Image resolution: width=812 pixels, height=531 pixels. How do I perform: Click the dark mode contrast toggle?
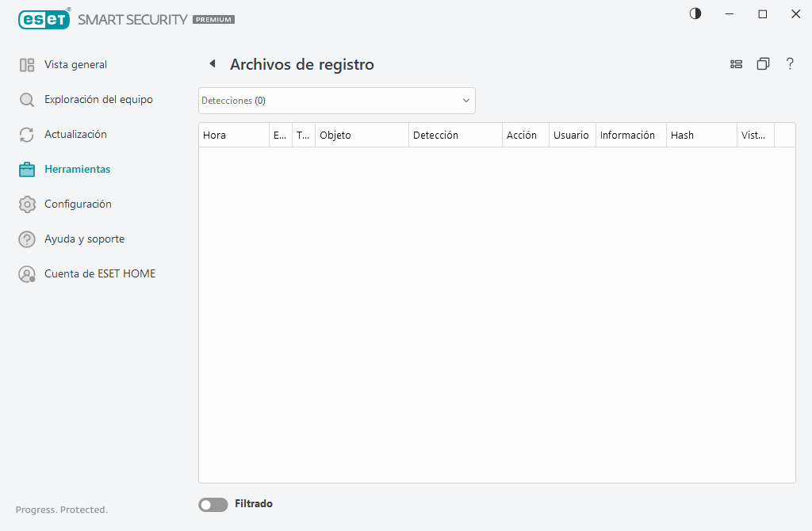click(695, 13)
